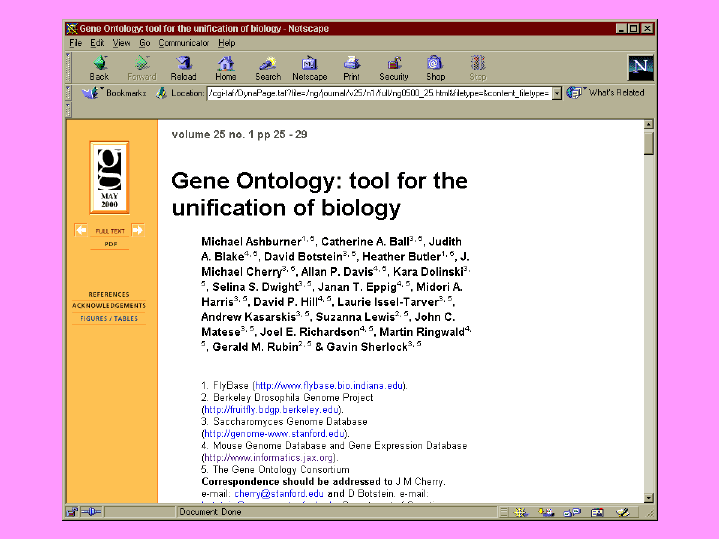The height and width of the screenshot is (539, 719).
Task: Click the status bar lock icon
Action: tap(71, 512)
